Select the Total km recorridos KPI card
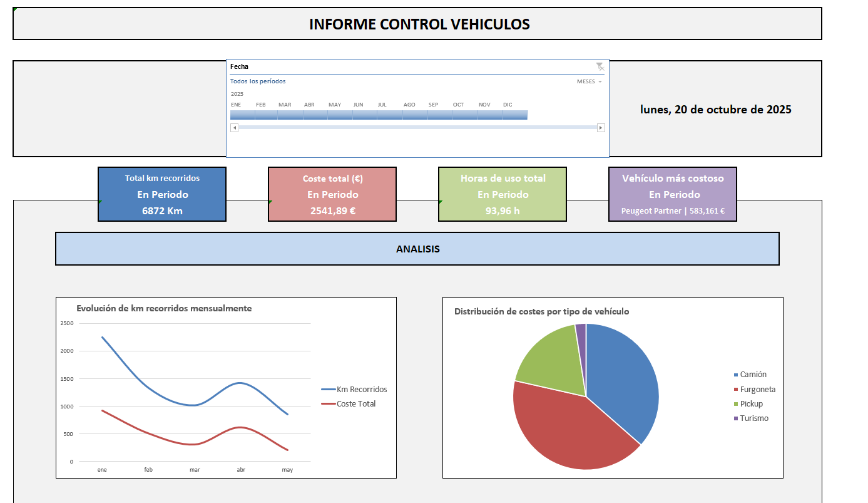 pos(161,194)
